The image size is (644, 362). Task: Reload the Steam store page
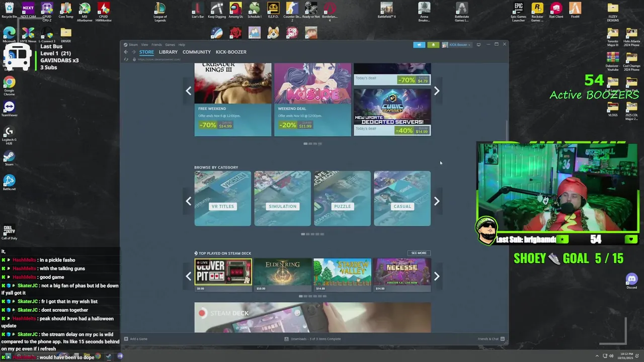pyautogui.click(x=126, y=59)
